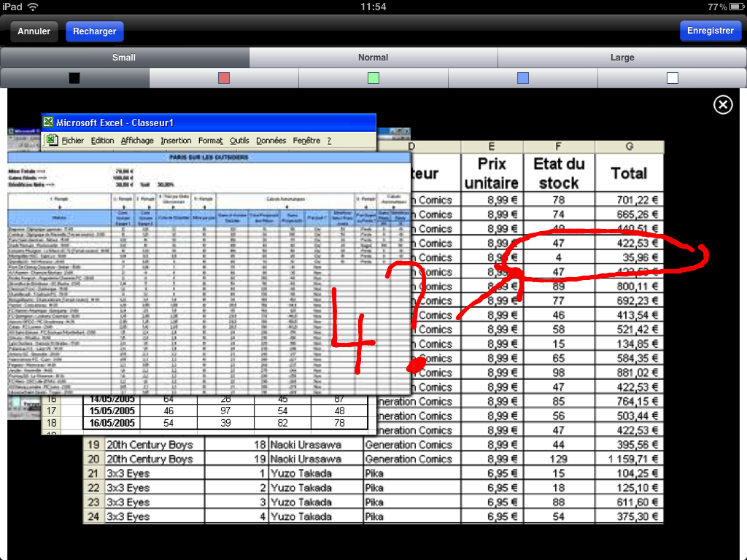Select the red pen color
The width and height of the screenshot is (747, 560).
(224, 78)
